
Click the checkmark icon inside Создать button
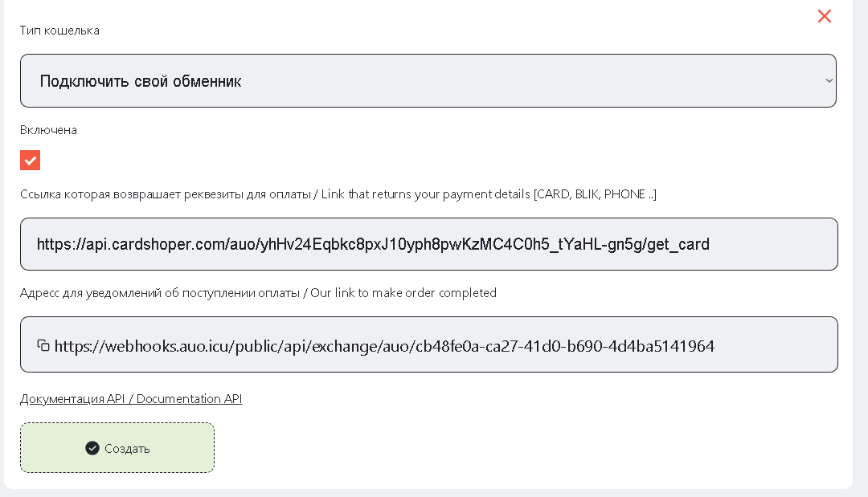(92, 448)
